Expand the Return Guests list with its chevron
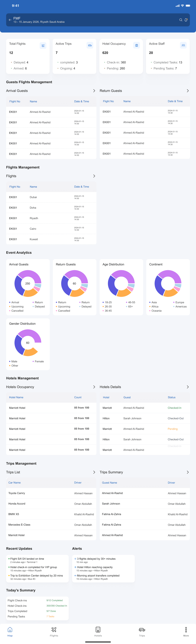This screenshot has height=644, width=196. point(188,91)
